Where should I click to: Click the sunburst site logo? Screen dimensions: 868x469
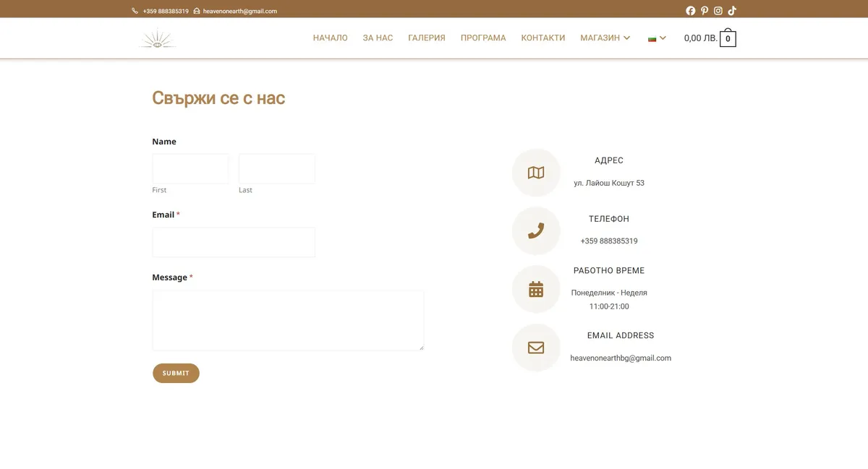(158, 38)
